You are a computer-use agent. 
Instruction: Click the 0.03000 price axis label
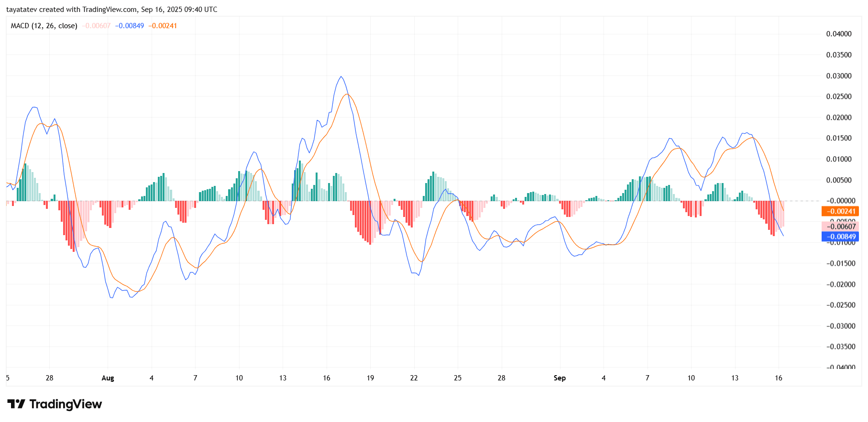point(839,76)
